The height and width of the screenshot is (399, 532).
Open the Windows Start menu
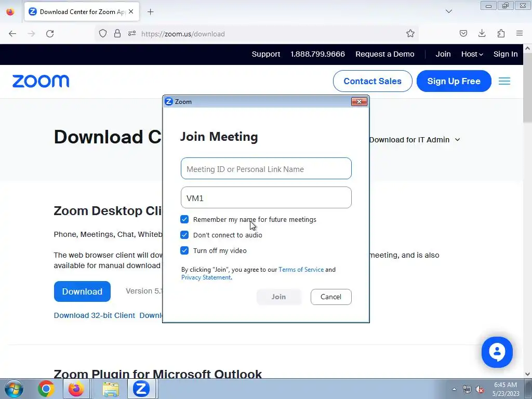click(x=14, y=389)
